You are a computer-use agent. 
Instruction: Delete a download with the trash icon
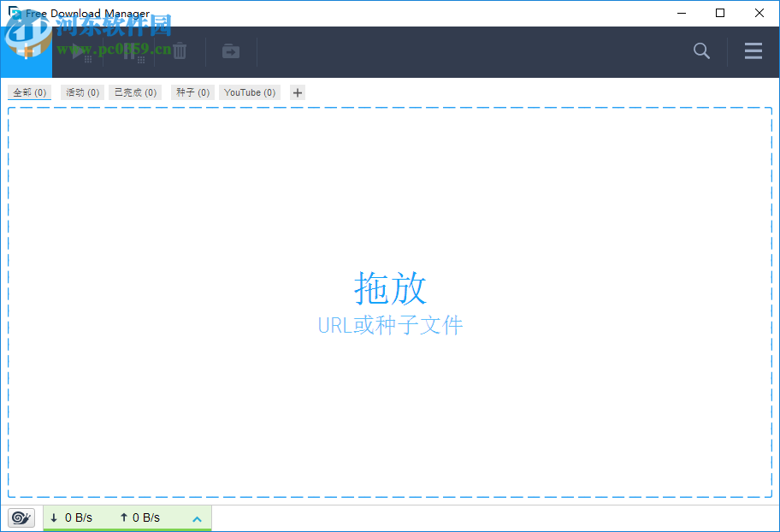point(180,50)
